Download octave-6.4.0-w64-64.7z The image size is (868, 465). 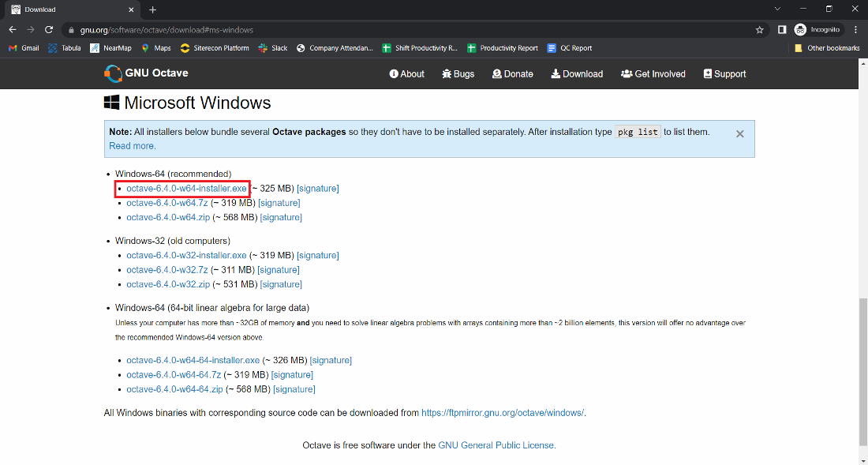174,375
